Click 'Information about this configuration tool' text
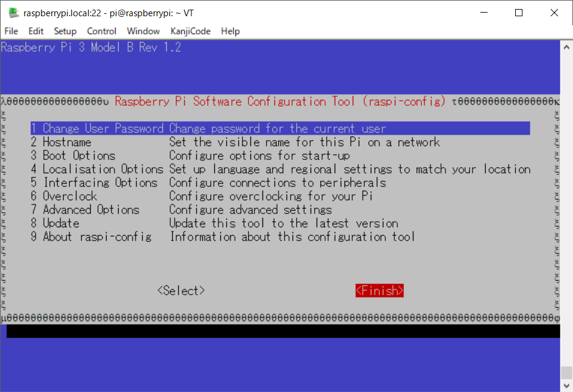The image size is (573, 392). pos(293,236)
